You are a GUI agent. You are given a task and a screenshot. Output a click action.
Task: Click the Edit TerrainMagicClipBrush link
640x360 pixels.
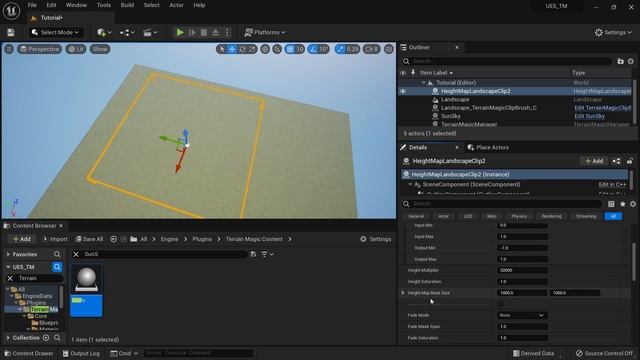coord(602,108)
